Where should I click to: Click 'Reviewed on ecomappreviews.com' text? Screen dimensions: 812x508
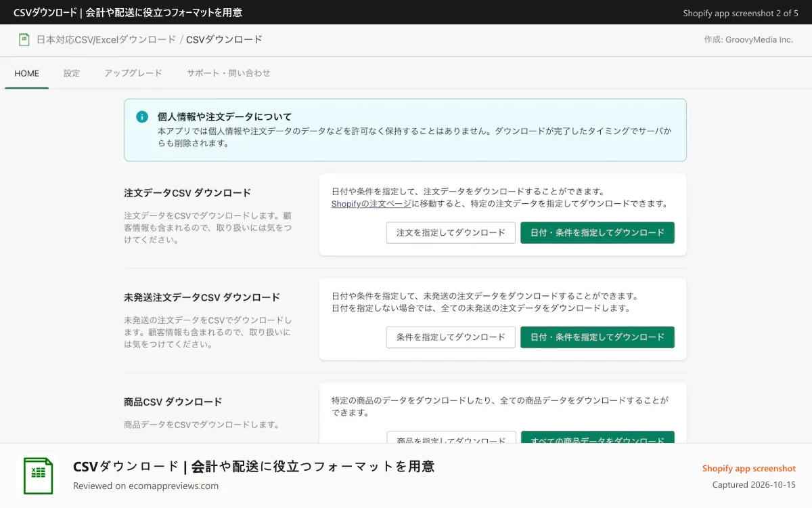[x=146, y=486]
